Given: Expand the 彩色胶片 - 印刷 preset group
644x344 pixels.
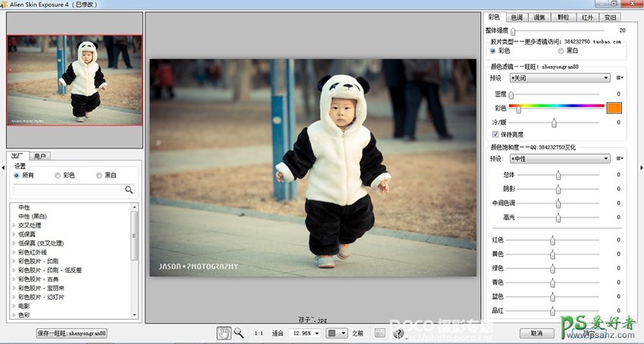Looking at the screenshot, I should (x=14, y=261).
